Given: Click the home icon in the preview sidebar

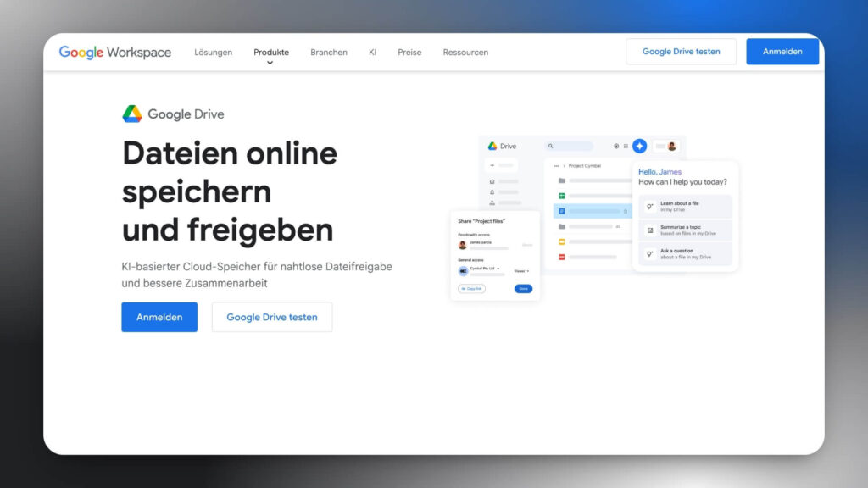Looking at the screenshot, I should (x=492, y=181).
